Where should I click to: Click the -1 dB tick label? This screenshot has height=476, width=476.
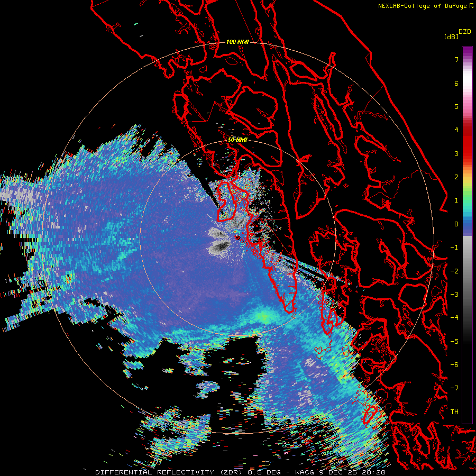click(454, 248)
